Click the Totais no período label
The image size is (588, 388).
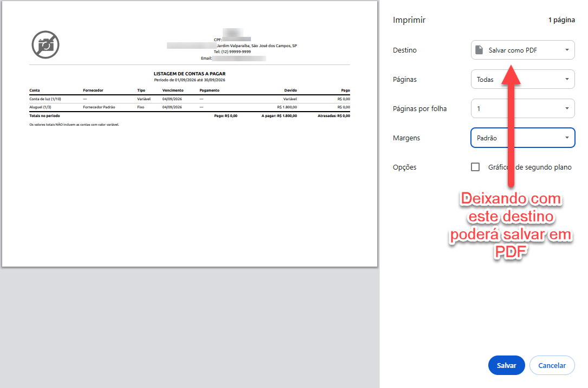(x=44, y=116)
